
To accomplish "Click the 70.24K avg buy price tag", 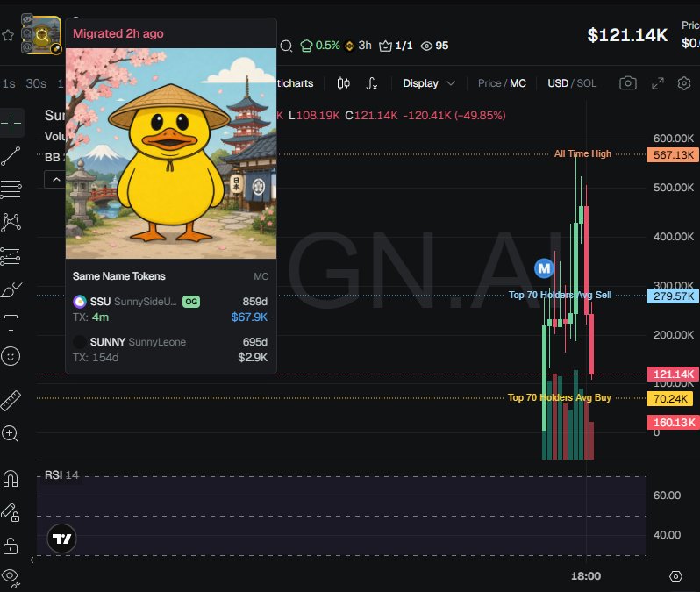I will [669, 398].
